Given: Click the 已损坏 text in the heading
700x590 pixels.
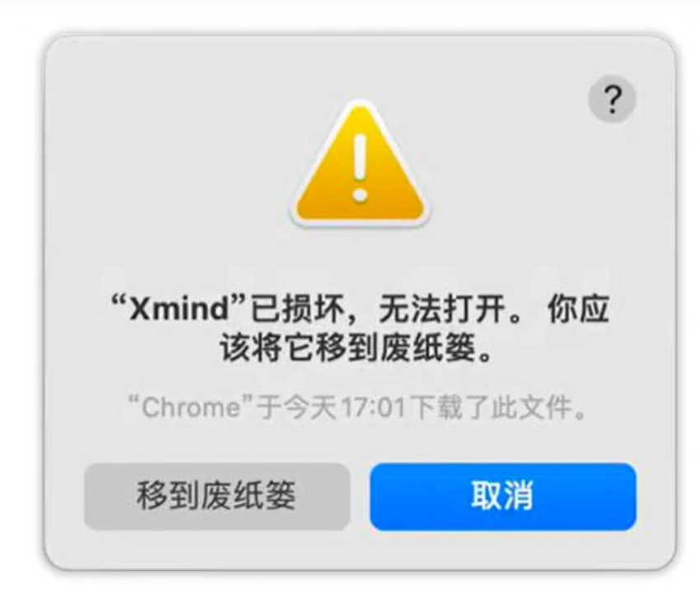Looking at the screenshot, I should (297, 309).
